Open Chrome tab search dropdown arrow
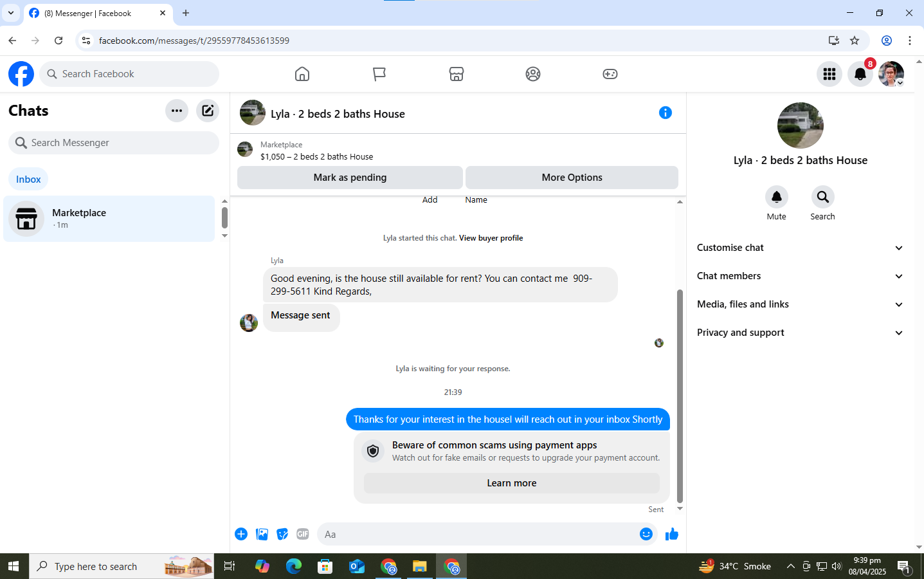The height and width of the screenshot is (579, 924). pyautogui.click(x=11, y=13)
